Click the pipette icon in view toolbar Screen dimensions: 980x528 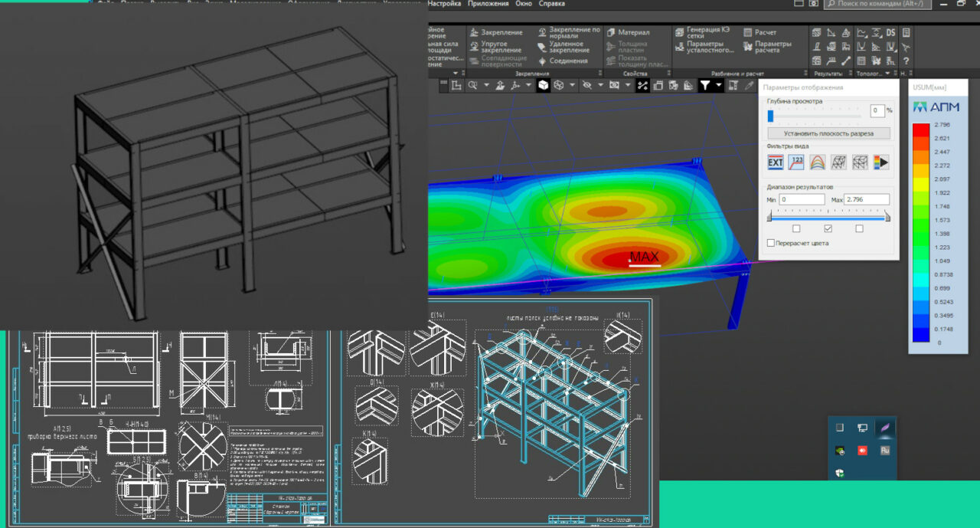[749, 85]
